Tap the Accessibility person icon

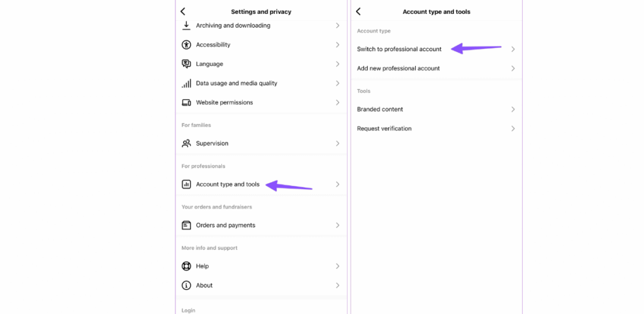[x=186, y=45]
